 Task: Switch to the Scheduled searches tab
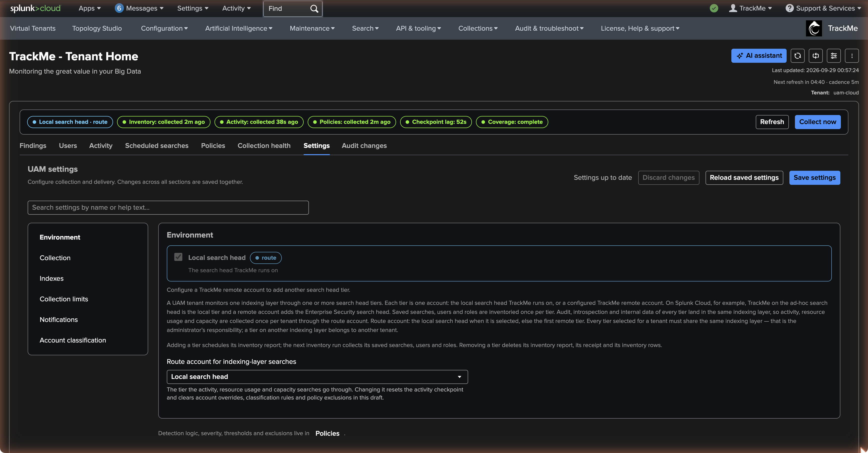[x=157, y=145]
